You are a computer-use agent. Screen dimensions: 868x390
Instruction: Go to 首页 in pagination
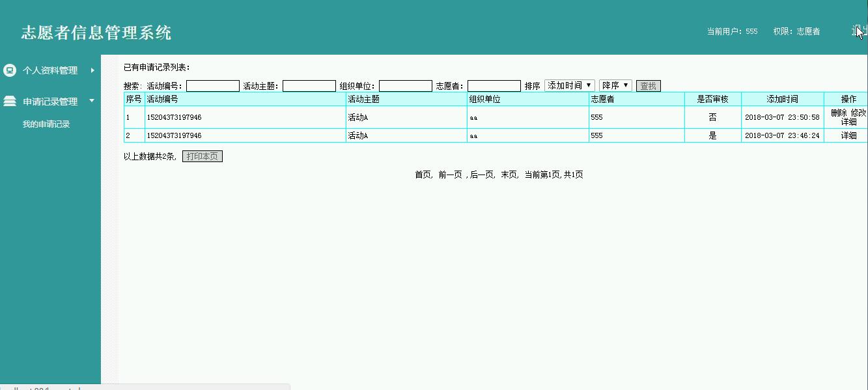click(x=423, y=174)
